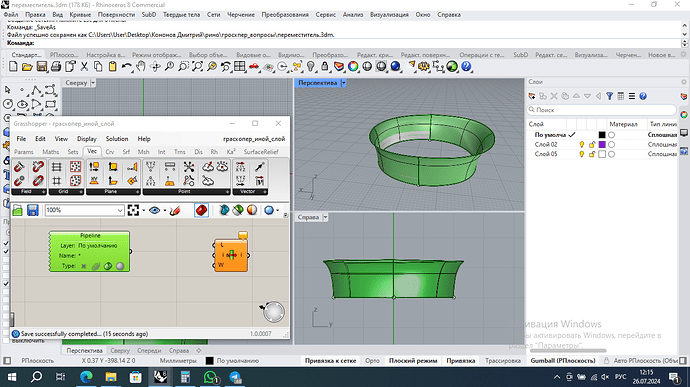The height and width of the screenshot is (387, 690).
Task: Click the Square Grid component icon
Action: point(56,180)
